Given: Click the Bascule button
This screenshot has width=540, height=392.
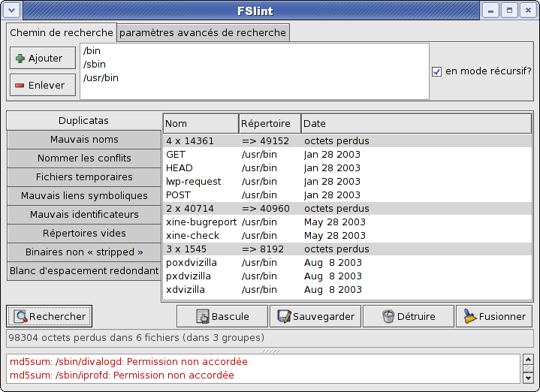Looking at the screenshot, I should pyautogui.click(x=222, y=316).
